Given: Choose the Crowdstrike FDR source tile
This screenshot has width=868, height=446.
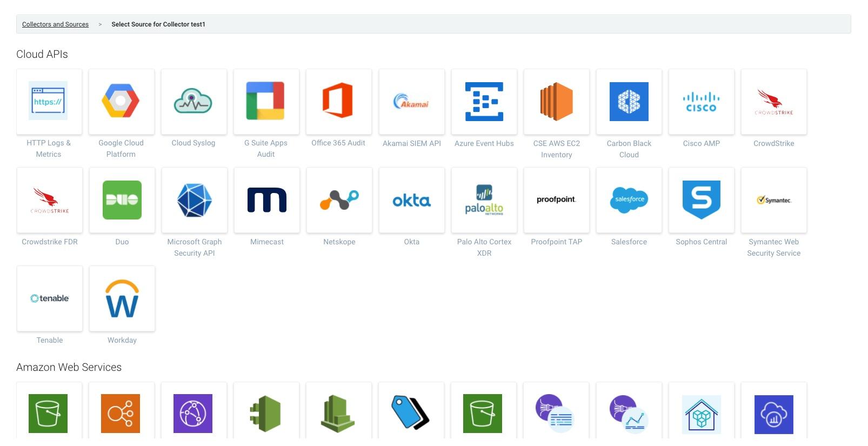Looking at the screenshot, I should [x=50, y=200].
